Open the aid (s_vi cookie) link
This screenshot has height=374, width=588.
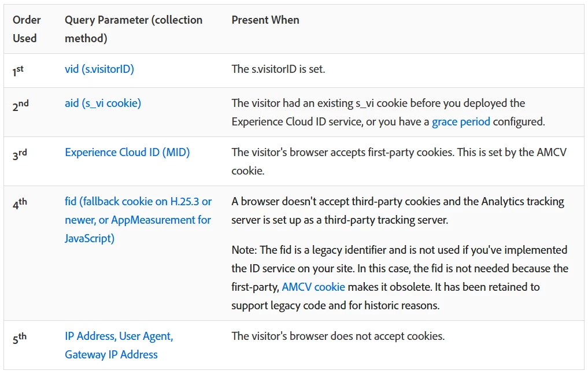coord(102,103)
